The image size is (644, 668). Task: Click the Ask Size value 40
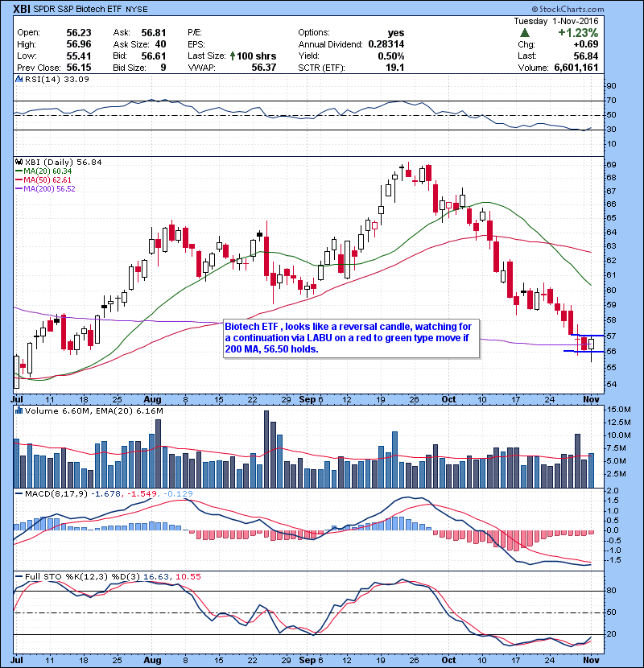(160, 44)
